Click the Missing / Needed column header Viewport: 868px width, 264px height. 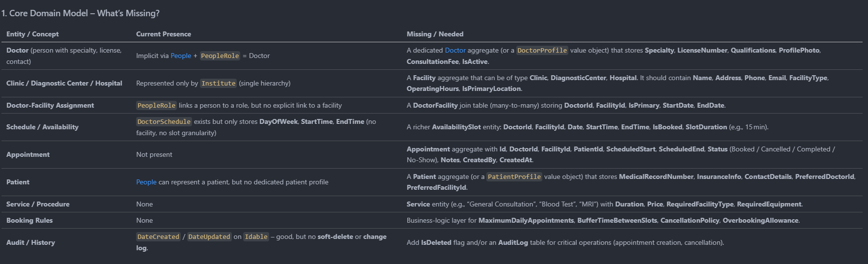(435, 34)
